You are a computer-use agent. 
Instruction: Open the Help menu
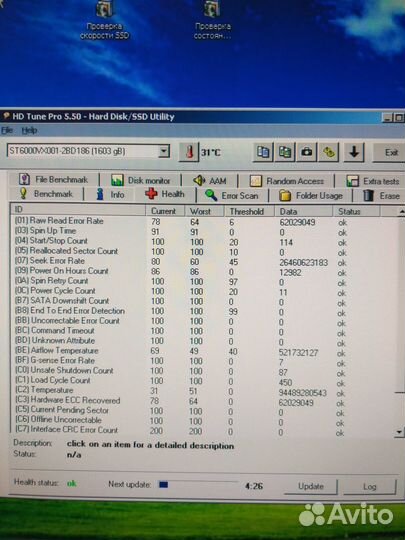[29, 131]
